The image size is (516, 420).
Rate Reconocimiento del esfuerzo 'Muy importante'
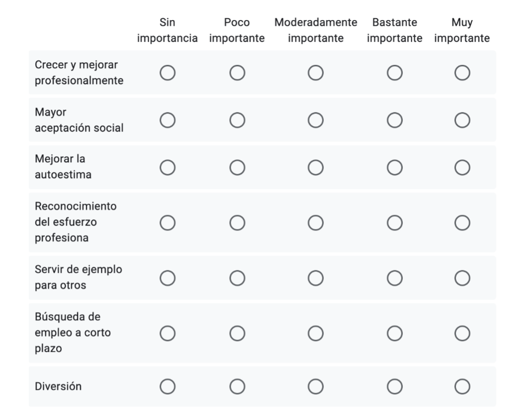(461, 223)
